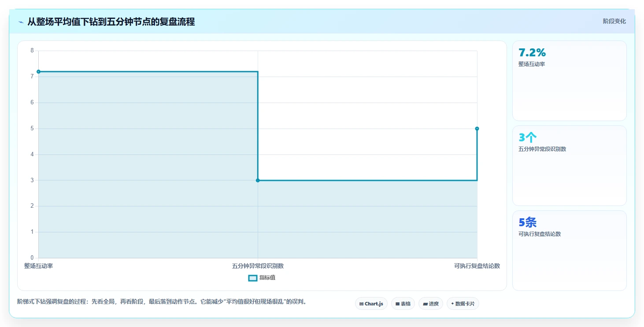Toggle the 指标值 legend color box
This screenshot has height=327, width=644.
(253, 278)
